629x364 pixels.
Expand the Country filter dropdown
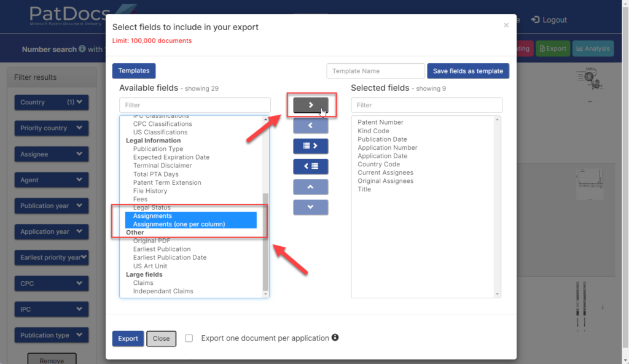(51, 103)
